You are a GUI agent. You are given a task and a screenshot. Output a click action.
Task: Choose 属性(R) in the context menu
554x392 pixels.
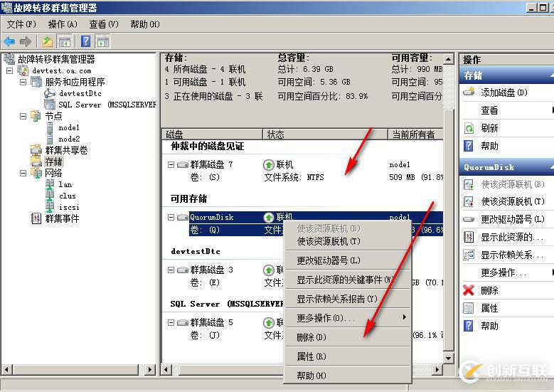tap(348, 356)
